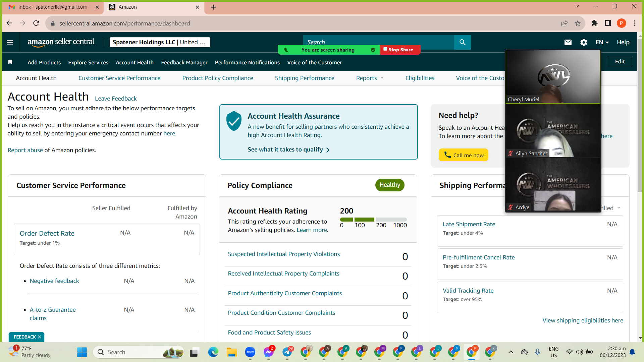Open Messenger from the taskbar

[x=269, y=352]
